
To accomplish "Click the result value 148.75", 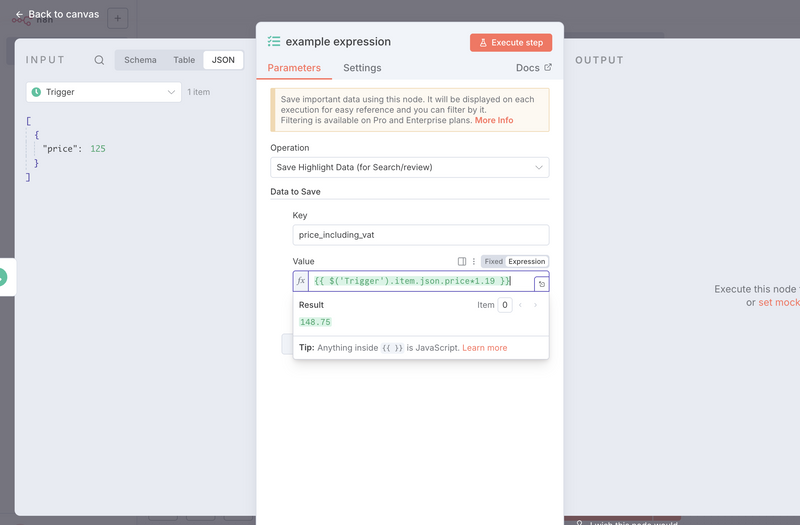I will [315, 322].
